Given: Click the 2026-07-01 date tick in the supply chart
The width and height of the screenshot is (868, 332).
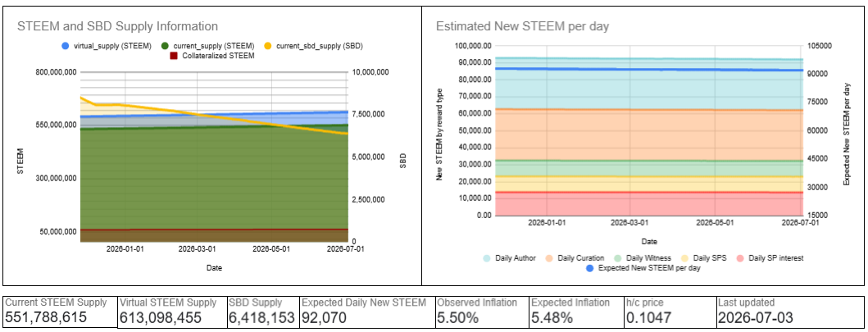Looking at the screenshot, I should [345, 249].
